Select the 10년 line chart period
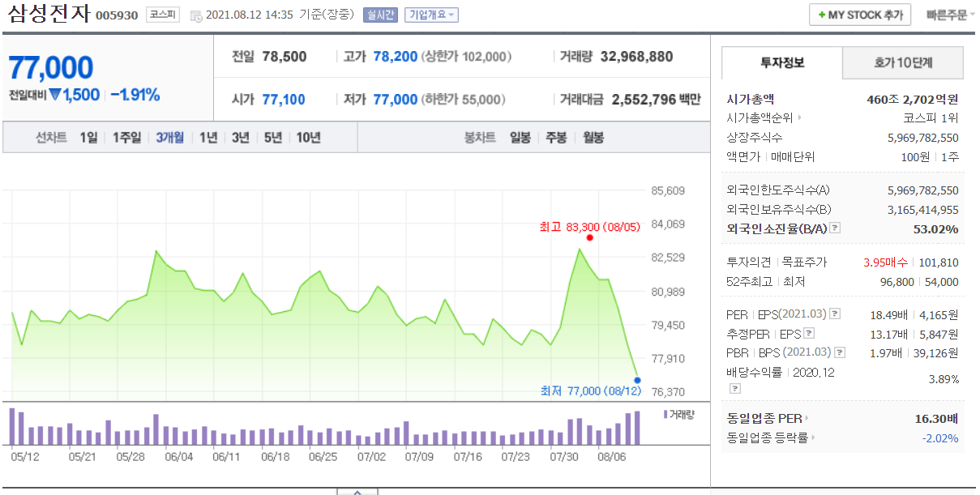Image resolution: width=980 pixels, height=495 pixels. 309,137
